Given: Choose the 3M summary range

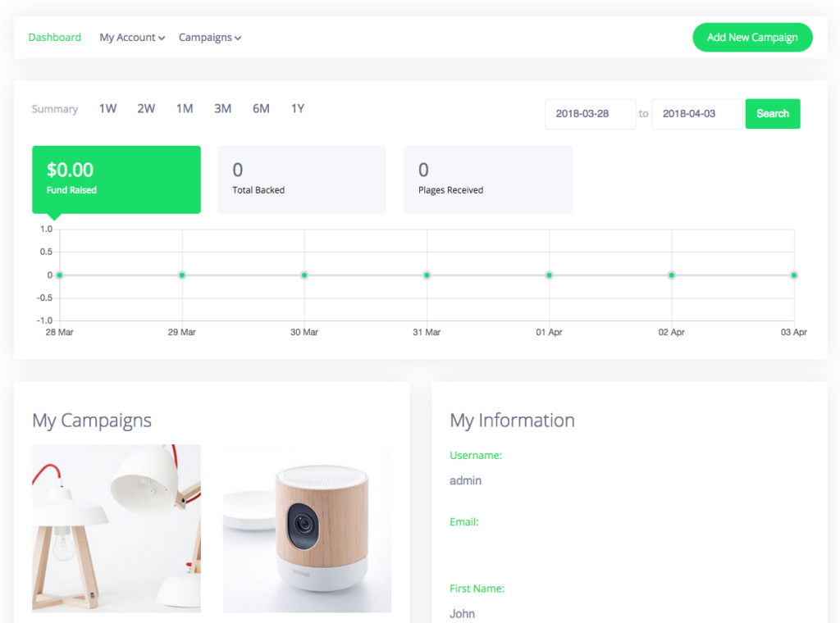Looking at the screenshot, I should pyautogui.click(x=222, y=108).
